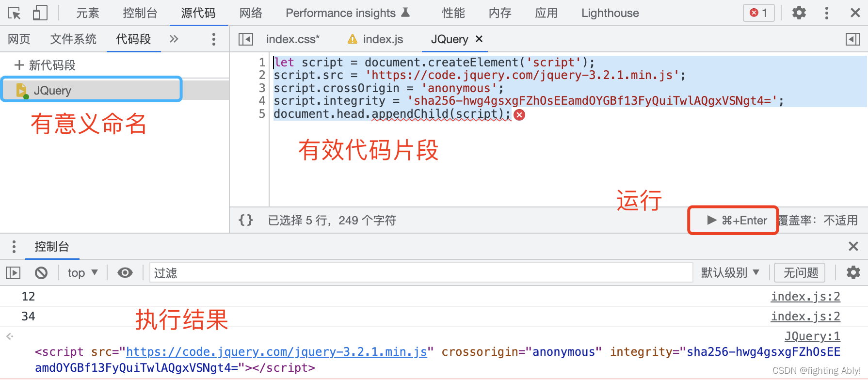Hide the navigator sidebar toggle icon
The height and width of the screenshot is (380, 868).
point(246,39)
